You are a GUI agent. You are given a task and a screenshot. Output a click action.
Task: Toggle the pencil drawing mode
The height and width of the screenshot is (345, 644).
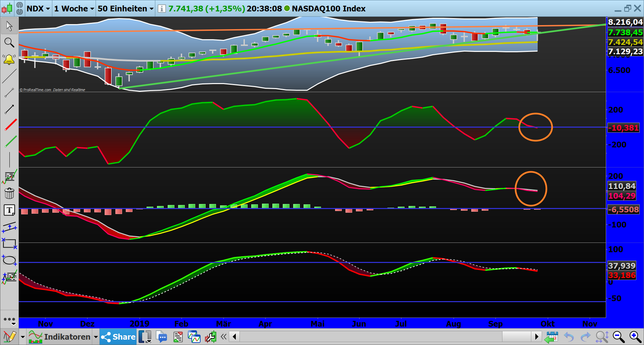tap(10, 337)
